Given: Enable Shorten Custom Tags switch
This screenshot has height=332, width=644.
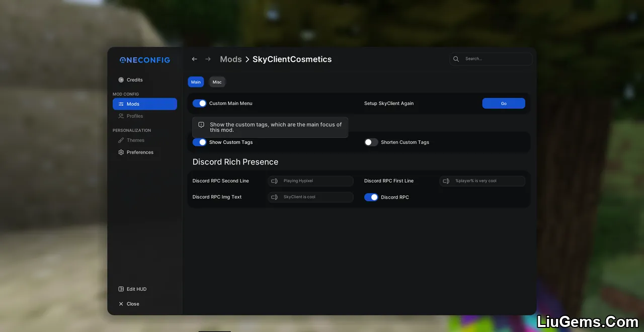Looking at the screenshot, I should pyautogui.click(x=371, y=142).
